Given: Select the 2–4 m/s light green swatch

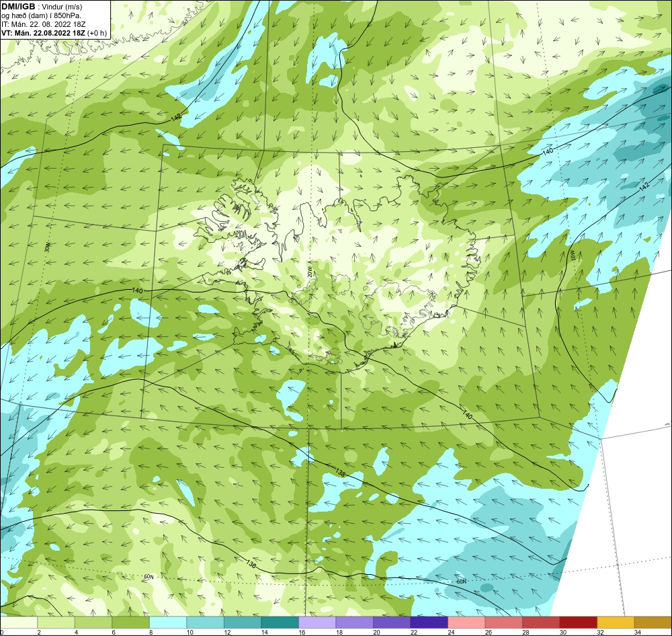Looking at the screenshot, I should (56, 623).
